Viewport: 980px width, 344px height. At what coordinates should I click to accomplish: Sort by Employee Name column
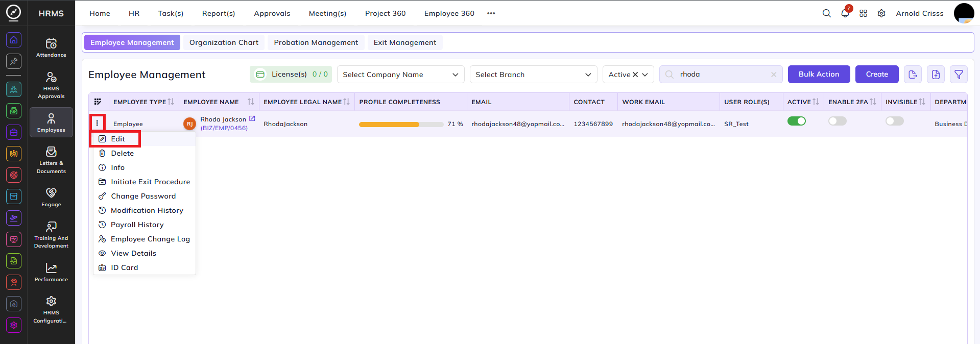251,102
